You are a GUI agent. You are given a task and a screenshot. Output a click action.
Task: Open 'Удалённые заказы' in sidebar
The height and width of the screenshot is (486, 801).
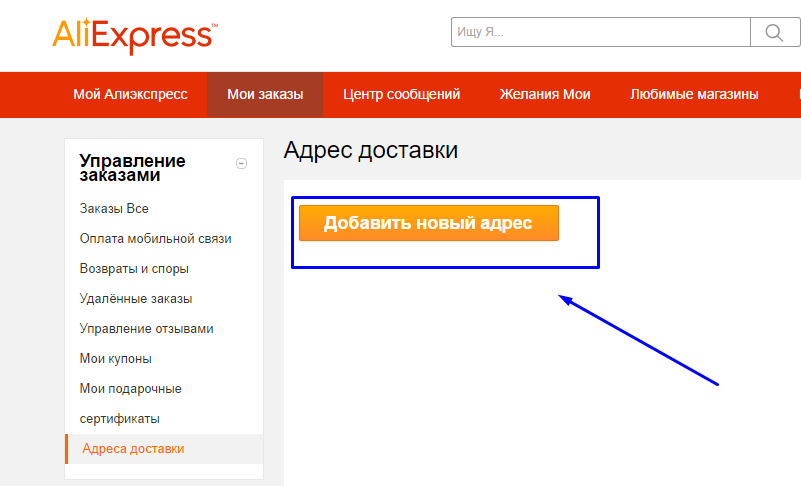coord(136,298)
